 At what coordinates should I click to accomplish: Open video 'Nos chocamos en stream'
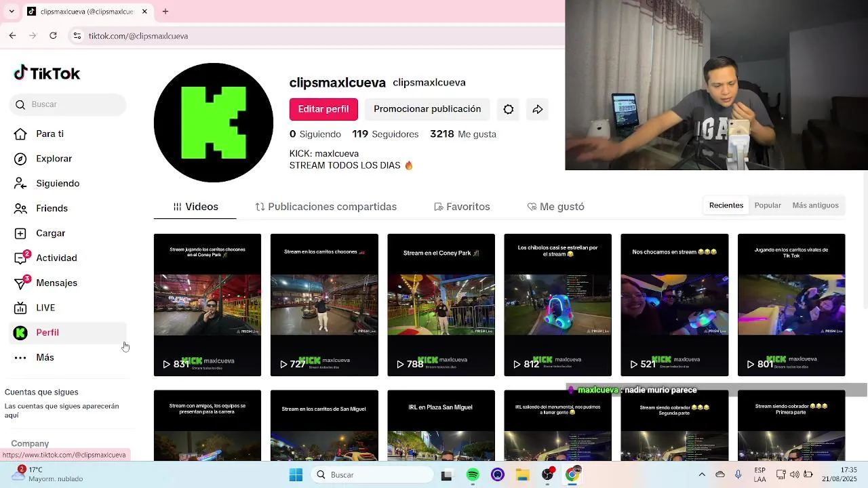click(x=675, y=305)
